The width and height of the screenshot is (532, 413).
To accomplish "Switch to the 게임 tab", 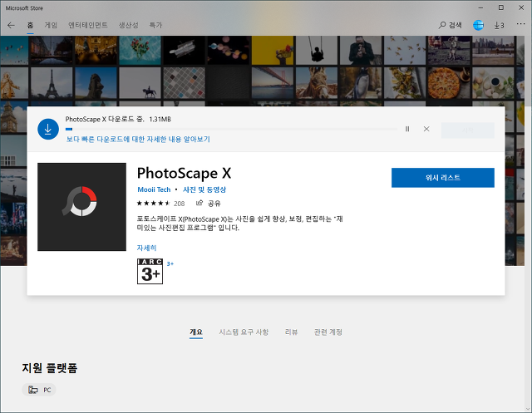I will (x=51, y=25).
